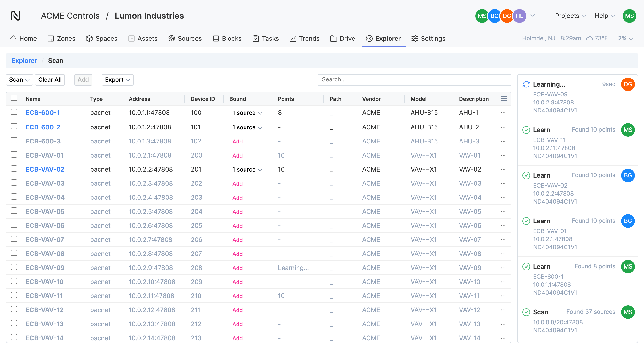
Task: Select the ECB-VAV-05 row checkbox
Action: 14,211
